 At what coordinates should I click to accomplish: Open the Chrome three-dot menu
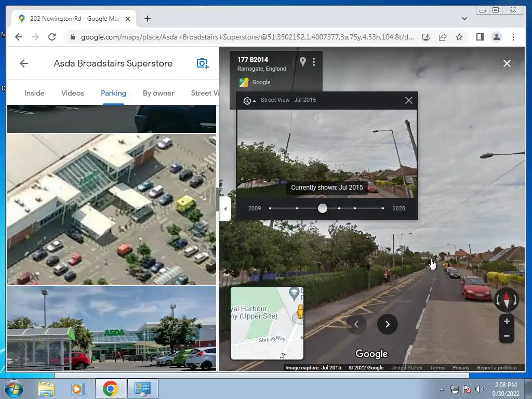point(513,37)
